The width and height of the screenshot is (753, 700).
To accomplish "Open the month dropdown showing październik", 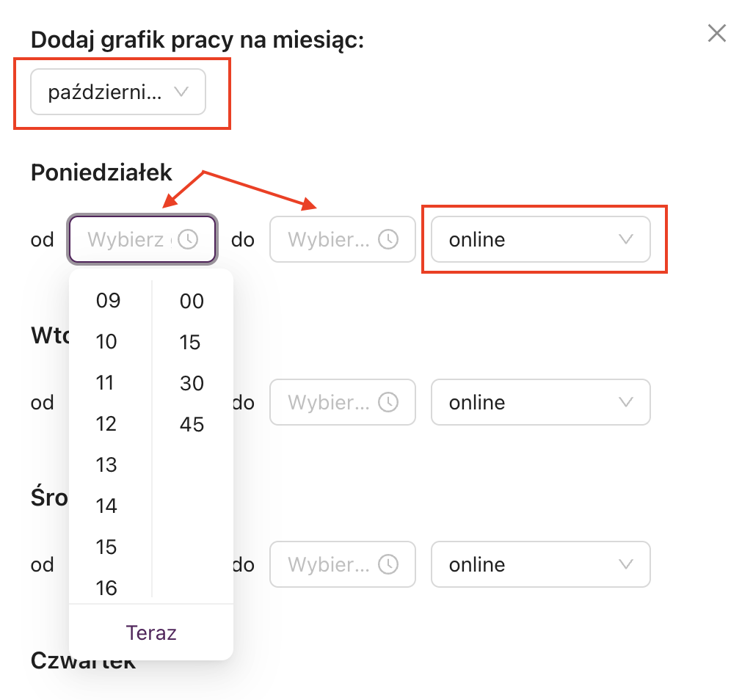I will point(118,92).
